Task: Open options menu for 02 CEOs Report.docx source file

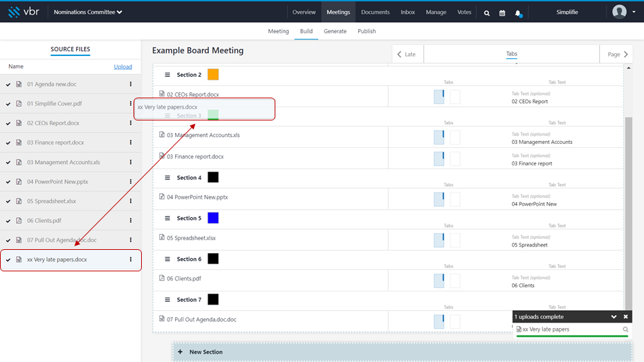Action: [131, 123]
